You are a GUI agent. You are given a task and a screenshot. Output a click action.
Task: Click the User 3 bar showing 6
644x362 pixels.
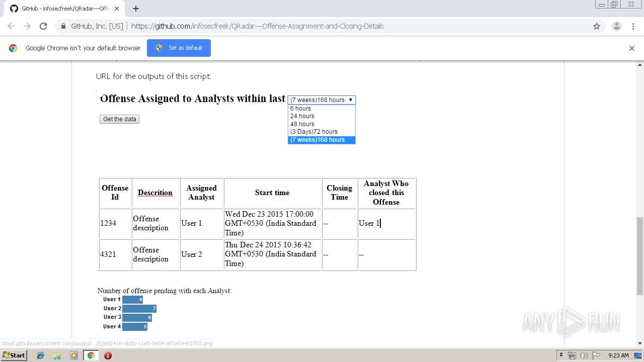tap(137, 317)
